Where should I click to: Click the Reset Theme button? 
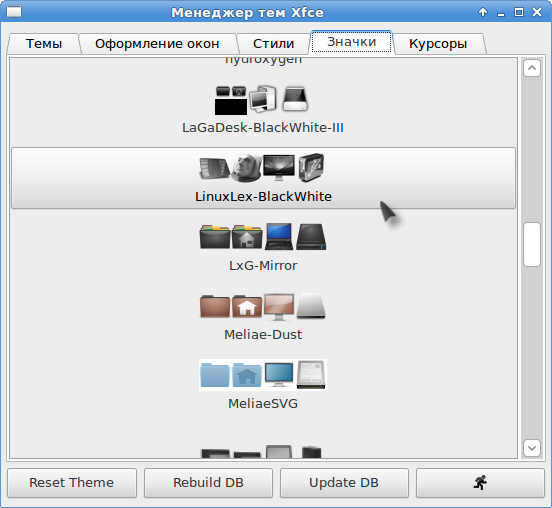(72, 483)
